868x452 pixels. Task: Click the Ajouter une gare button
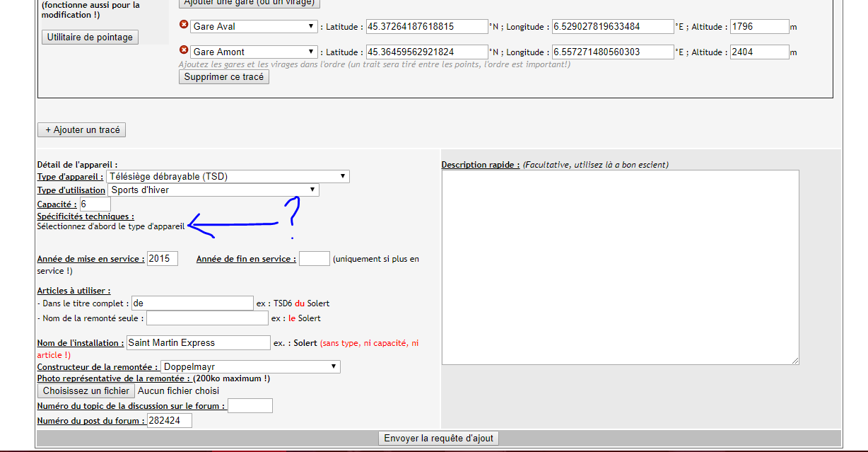(x=250, y=4)
